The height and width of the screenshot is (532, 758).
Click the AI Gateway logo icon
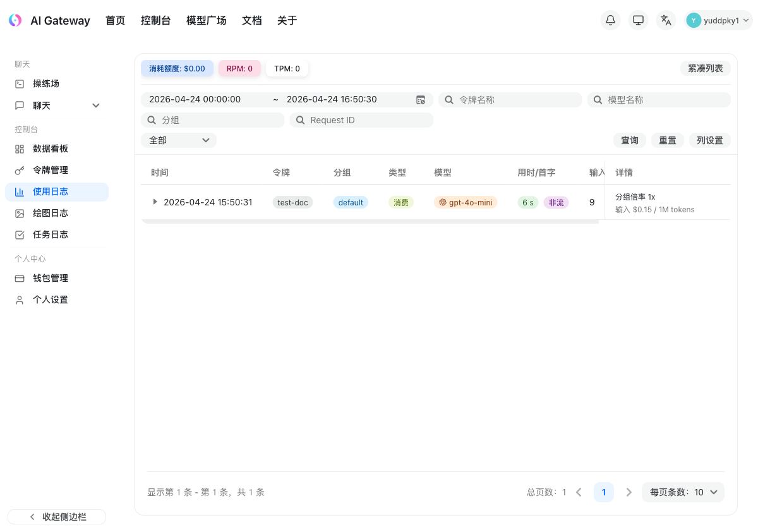(x=15, y=20)
